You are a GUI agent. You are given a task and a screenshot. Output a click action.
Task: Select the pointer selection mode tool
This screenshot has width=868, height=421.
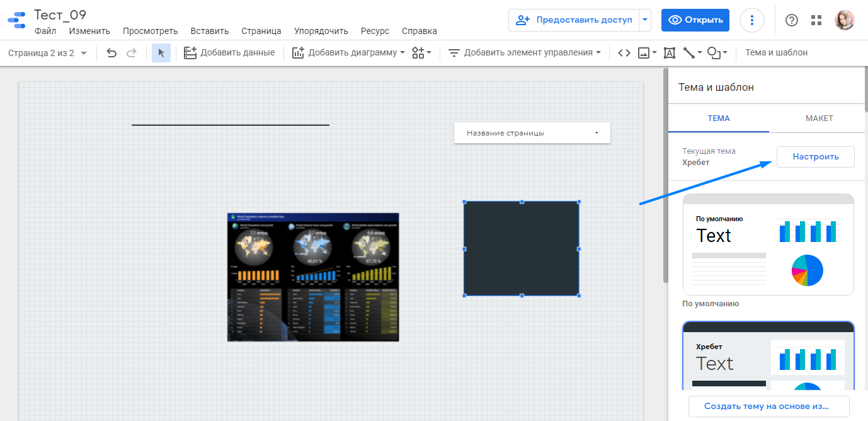161,53
